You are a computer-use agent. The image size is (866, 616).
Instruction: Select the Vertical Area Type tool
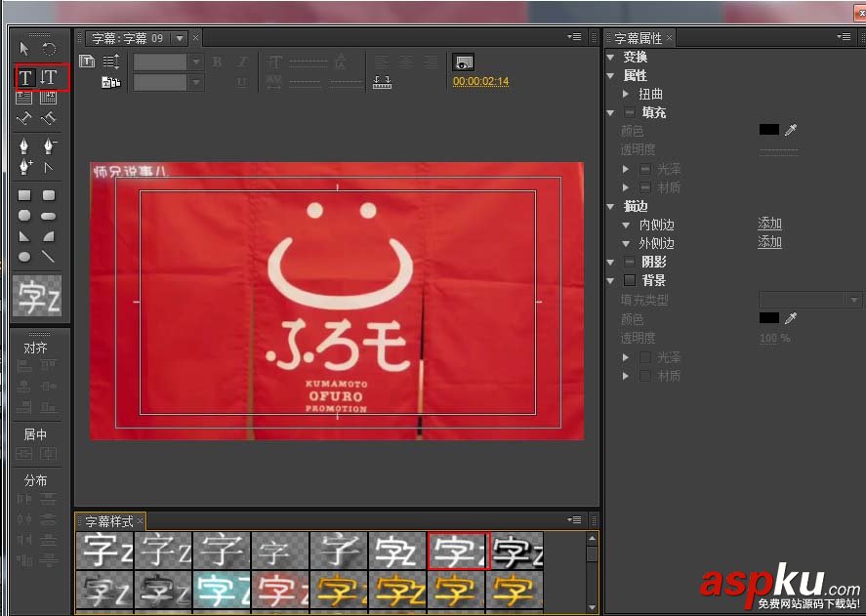tap(49, 99)
